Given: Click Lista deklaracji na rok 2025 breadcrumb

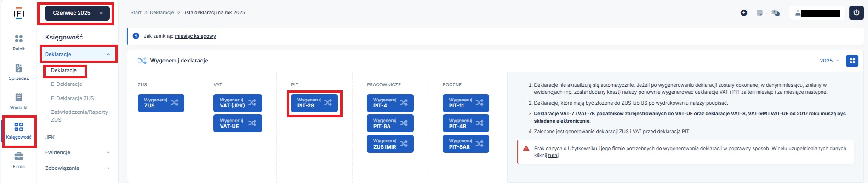Looking at the screenshot, I should point(214,13).
